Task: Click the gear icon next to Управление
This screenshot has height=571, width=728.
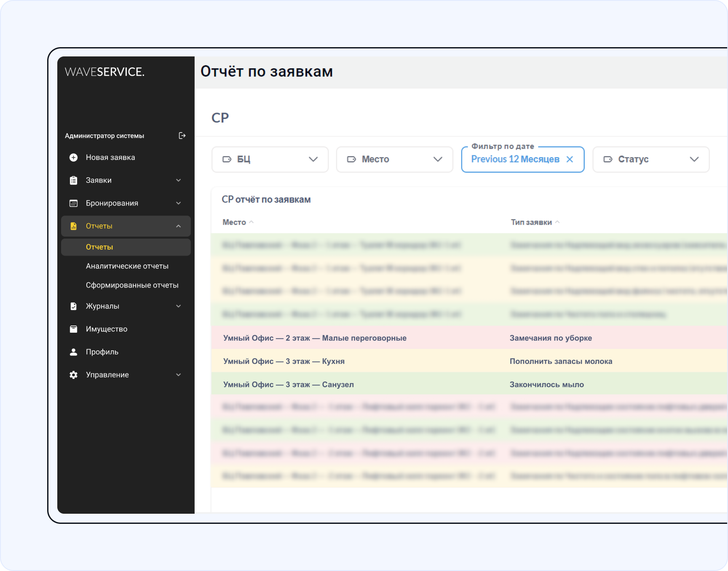Action: [74, 375]
